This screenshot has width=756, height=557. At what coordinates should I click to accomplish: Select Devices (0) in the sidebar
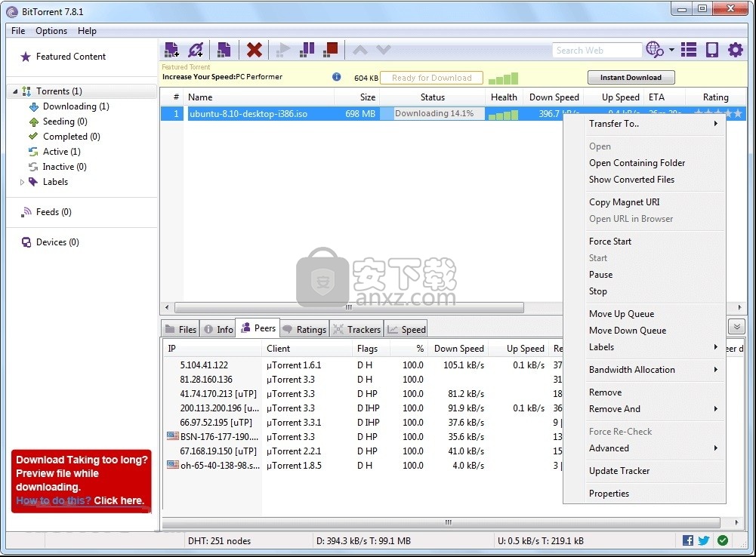[x=57, y=242]
